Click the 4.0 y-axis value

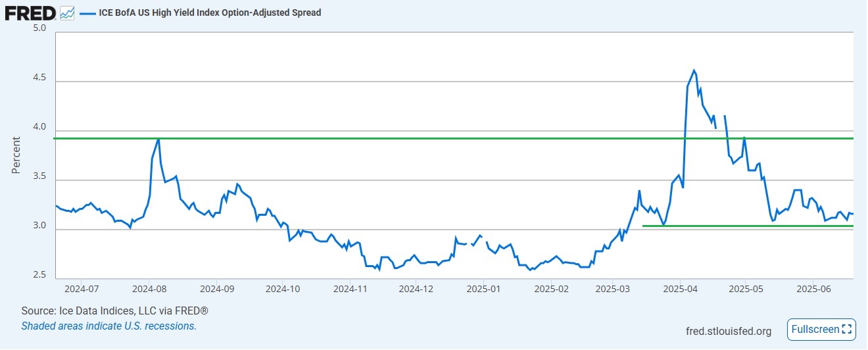(39, 127)
